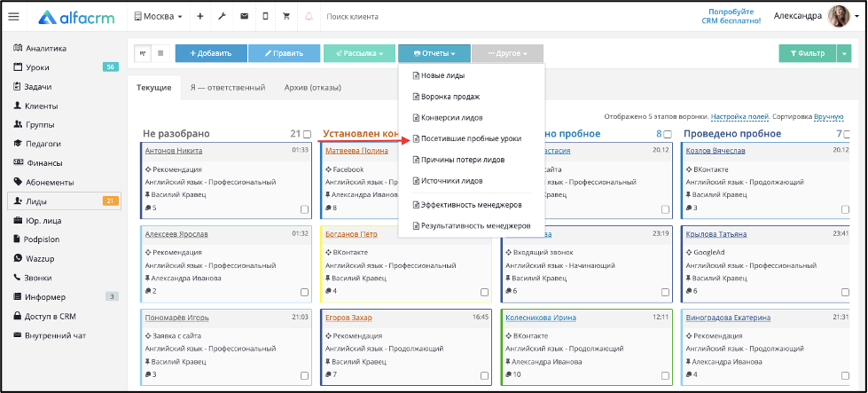Viewport: 868px width, 393px height.
Task: Collapse the Отчеты dropdown button
Action: [434, 53]
